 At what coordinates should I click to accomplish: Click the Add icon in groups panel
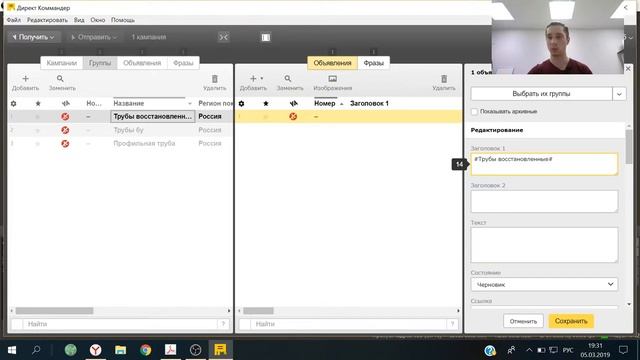tap(25, 79)
